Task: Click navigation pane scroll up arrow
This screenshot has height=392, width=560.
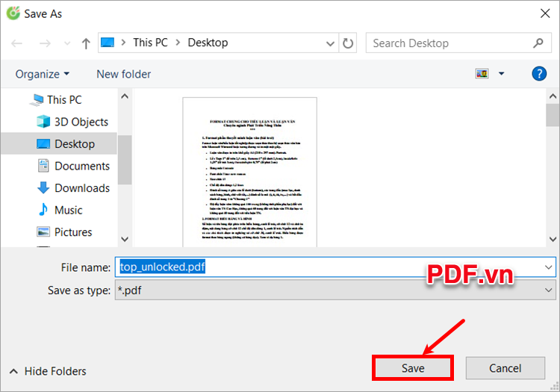Action: 125,96
